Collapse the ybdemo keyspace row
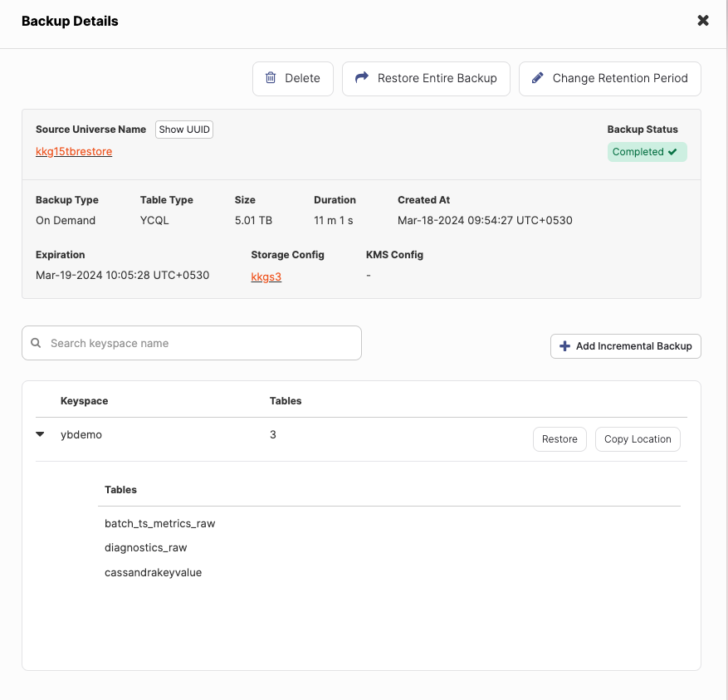 (x=40, y=434)
